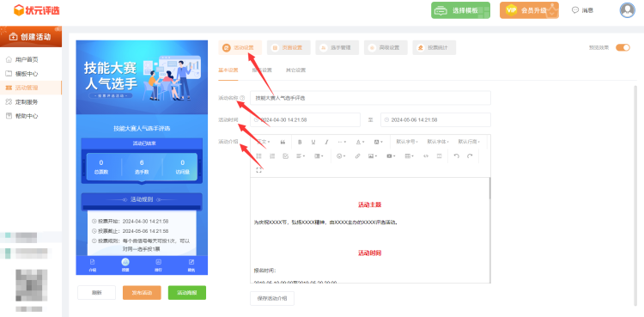This screenshot has width=644, height=317.
Task: Open the 正文 paragraph style dropdown
Action: (x=264, y=142)
